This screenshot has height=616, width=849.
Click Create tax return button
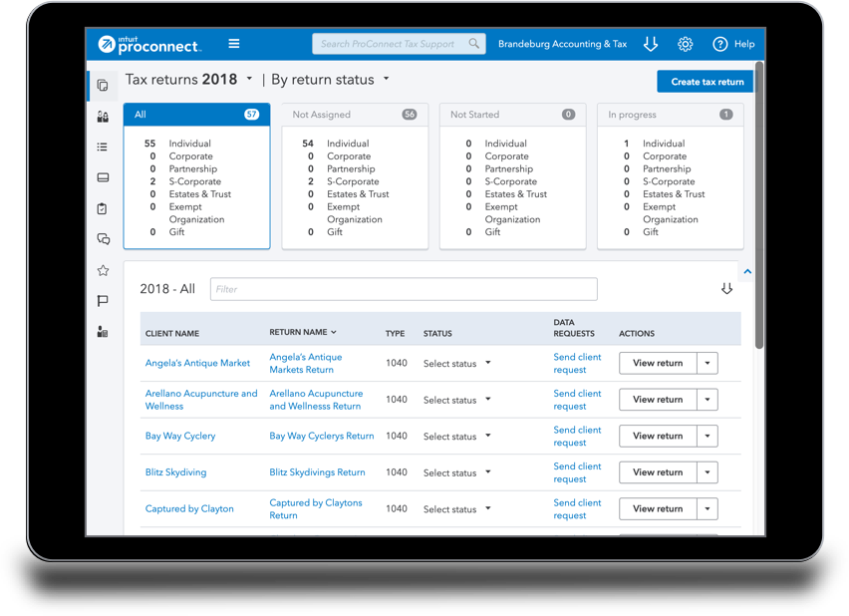pos(707,82)
